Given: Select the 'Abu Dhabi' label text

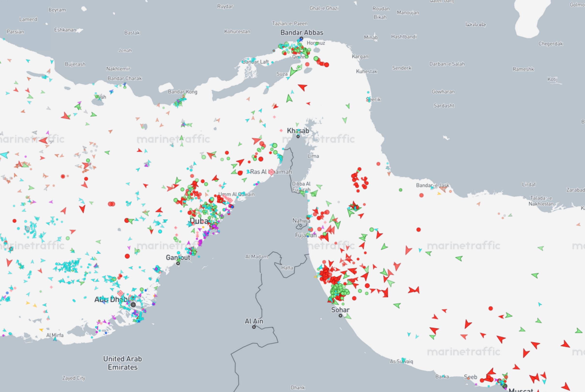Looking at the screenshot, I should (112, 299).
